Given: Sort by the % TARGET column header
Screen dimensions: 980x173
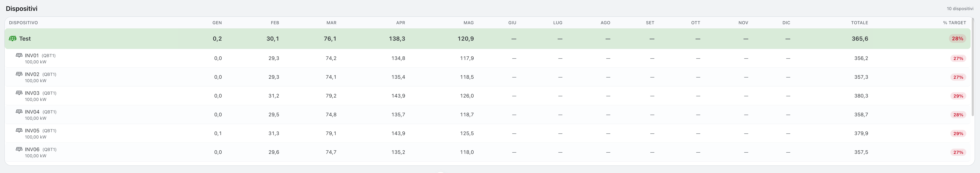Looking at the screenshot, I should pyautogui.click(x=955, y=23).
